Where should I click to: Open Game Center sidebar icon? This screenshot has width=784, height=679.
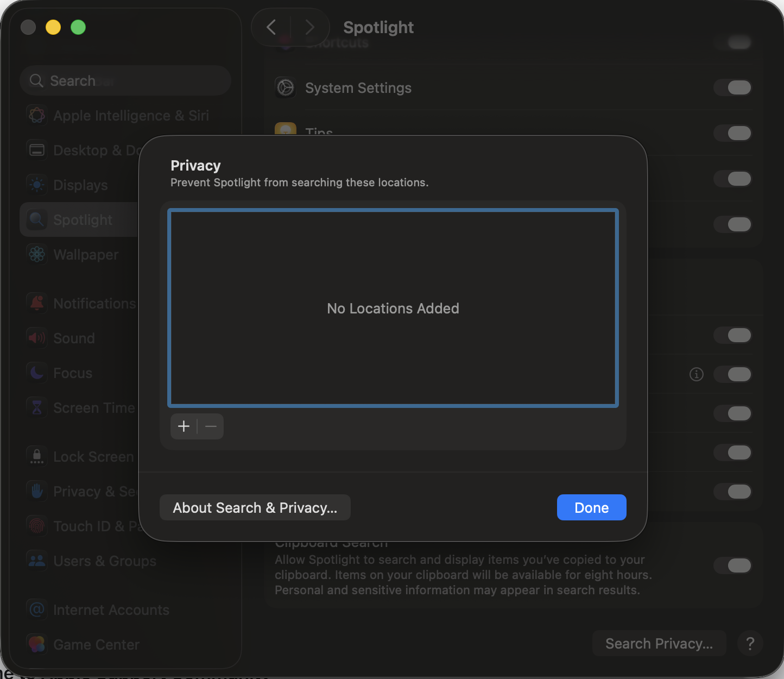tap(37, 644)
